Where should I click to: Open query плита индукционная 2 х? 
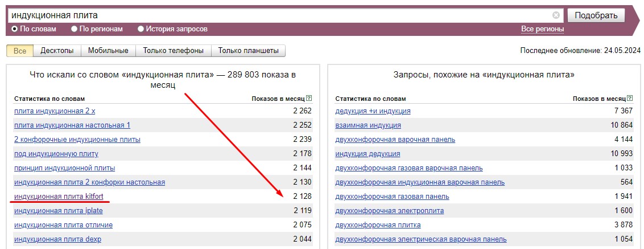(x=55, y=111)
